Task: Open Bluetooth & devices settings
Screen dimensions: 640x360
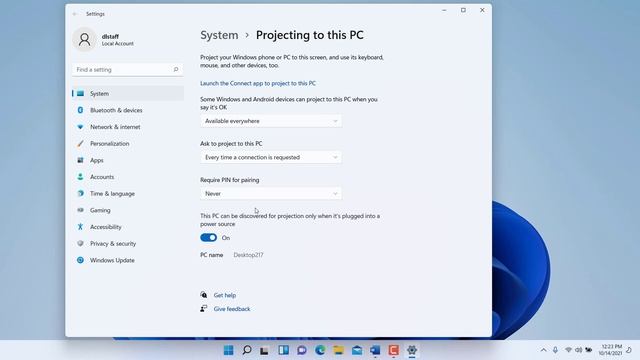Action: click(x=128, y=110)
